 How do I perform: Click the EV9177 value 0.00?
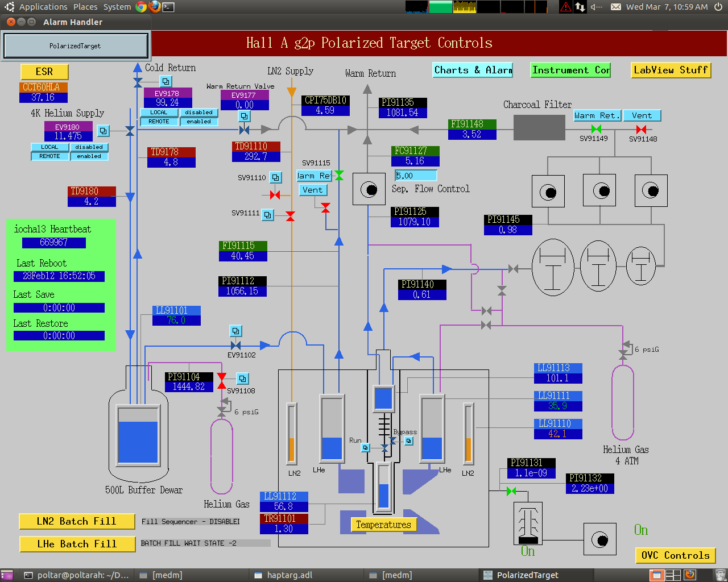pyautogui.click(x=244, y=105)
